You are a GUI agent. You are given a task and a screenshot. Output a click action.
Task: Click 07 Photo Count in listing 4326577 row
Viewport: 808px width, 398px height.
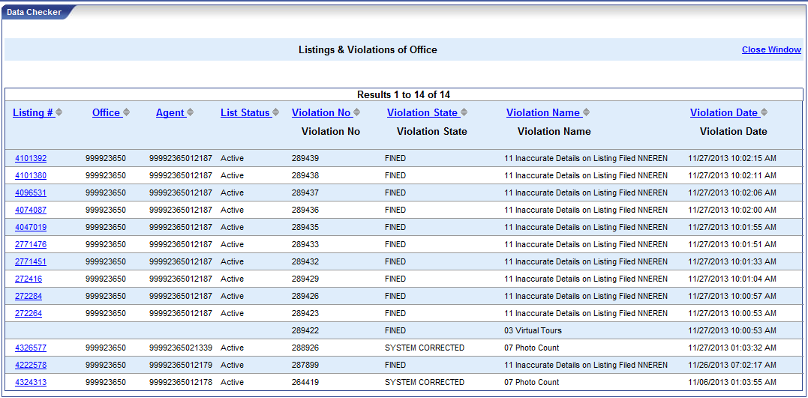532,348
